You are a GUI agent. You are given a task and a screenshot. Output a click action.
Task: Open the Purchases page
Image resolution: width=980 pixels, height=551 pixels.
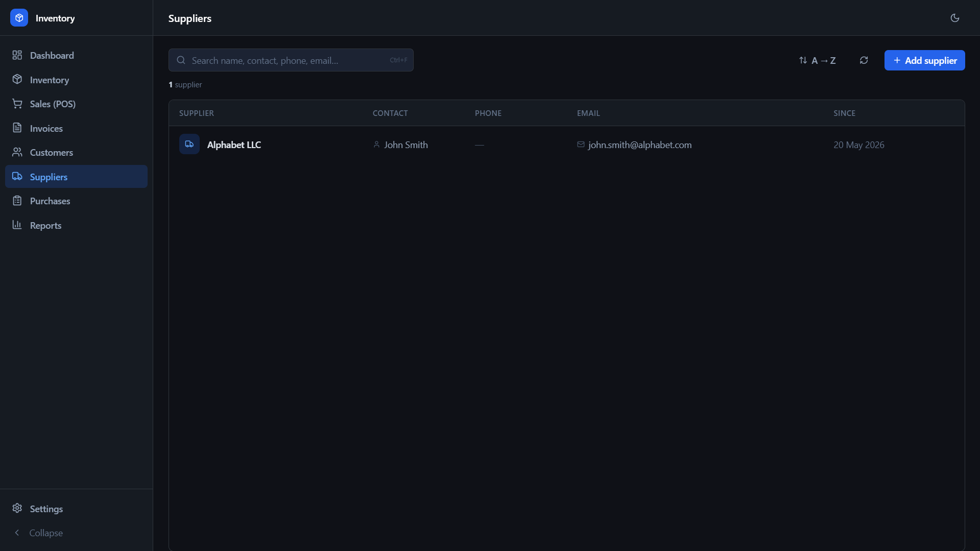click(x=76, y=201)
